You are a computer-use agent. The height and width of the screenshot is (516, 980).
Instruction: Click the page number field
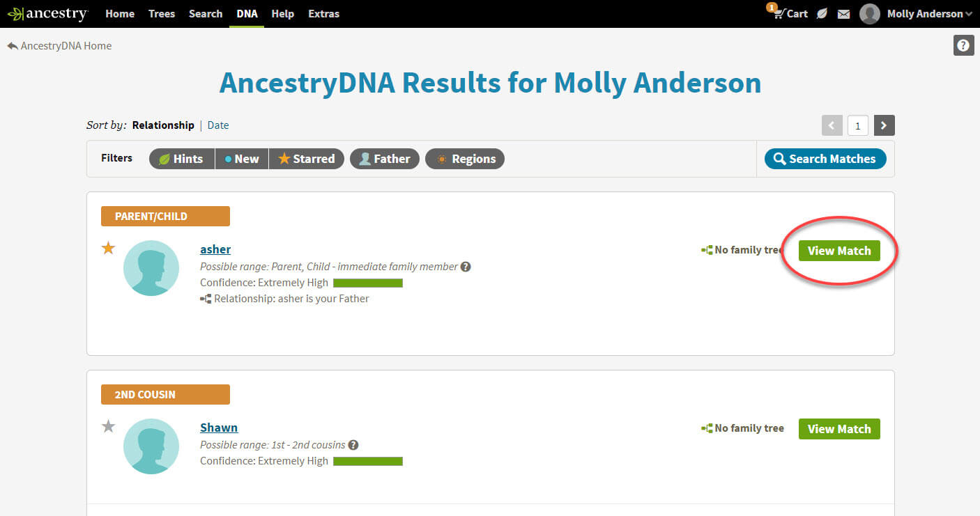pos(858,125)
